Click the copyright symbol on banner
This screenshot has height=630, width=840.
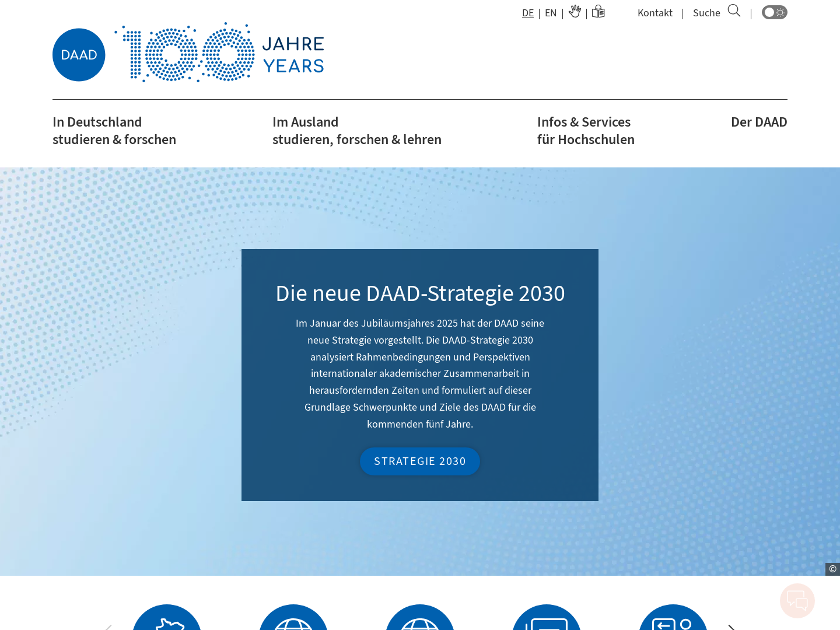(832, 569)
